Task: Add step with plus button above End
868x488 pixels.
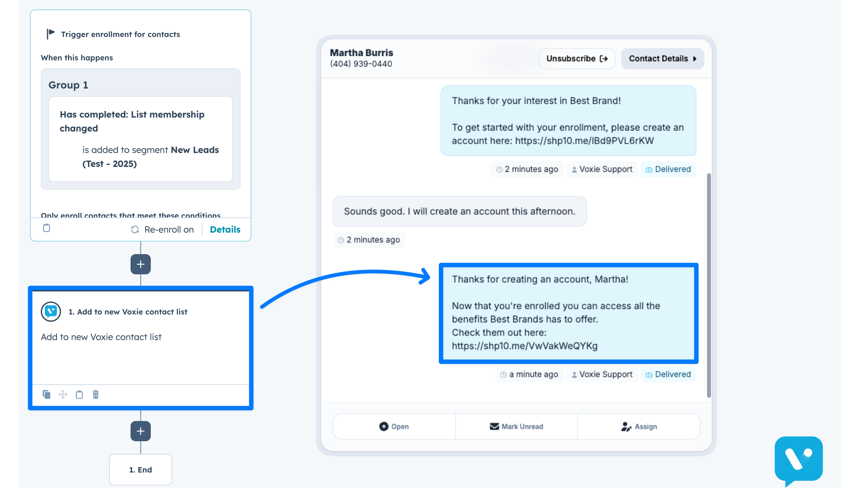Action: [x=141, y=431]
